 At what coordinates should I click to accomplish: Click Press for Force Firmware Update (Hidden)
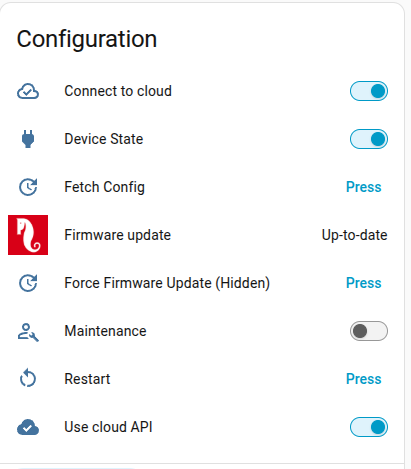click(x=364, y=283)
